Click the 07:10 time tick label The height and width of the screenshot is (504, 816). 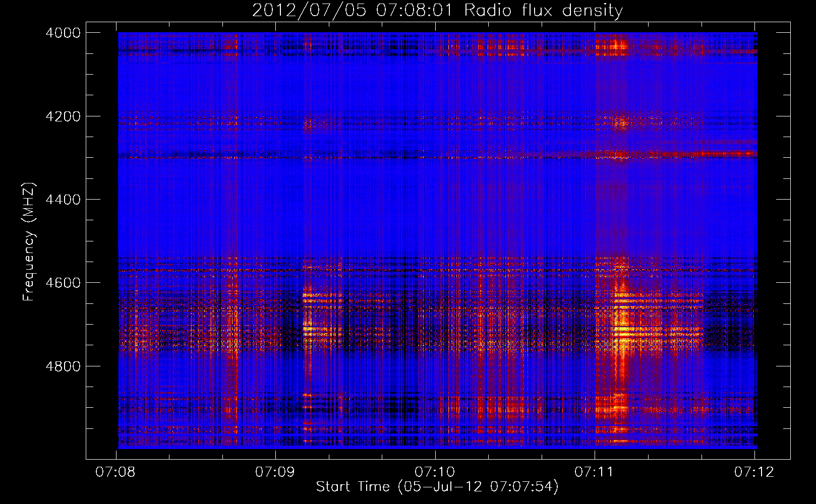pyautogui.click(x=435, y=472)
